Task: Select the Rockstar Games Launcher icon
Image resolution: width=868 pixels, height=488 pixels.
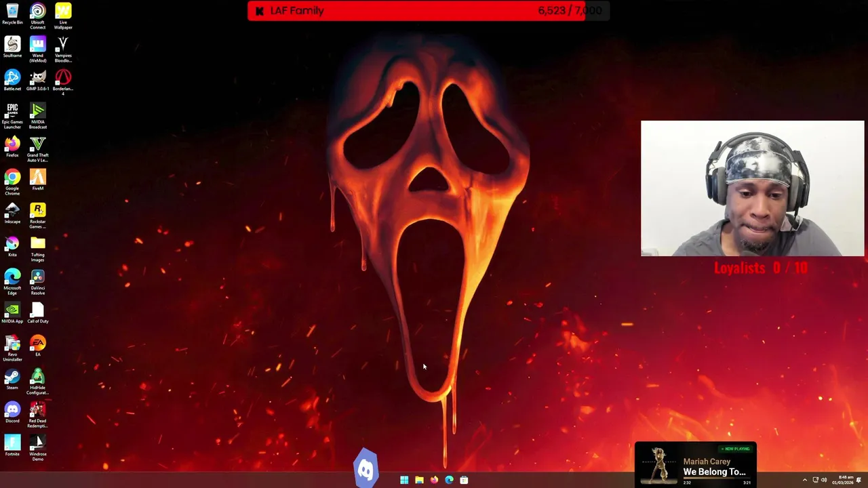Action: click(38, 216)
